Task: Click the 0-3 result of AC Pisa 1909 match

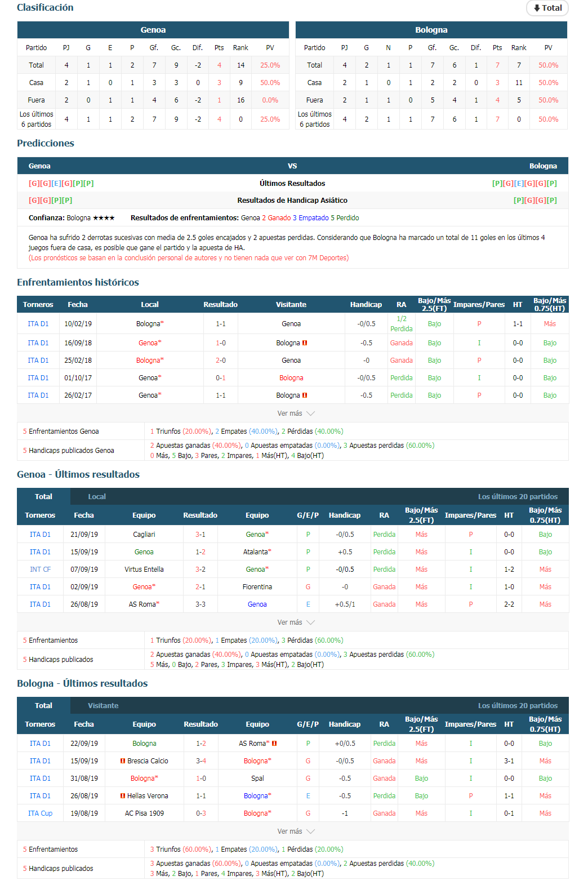Action: (x=201, y=813)
